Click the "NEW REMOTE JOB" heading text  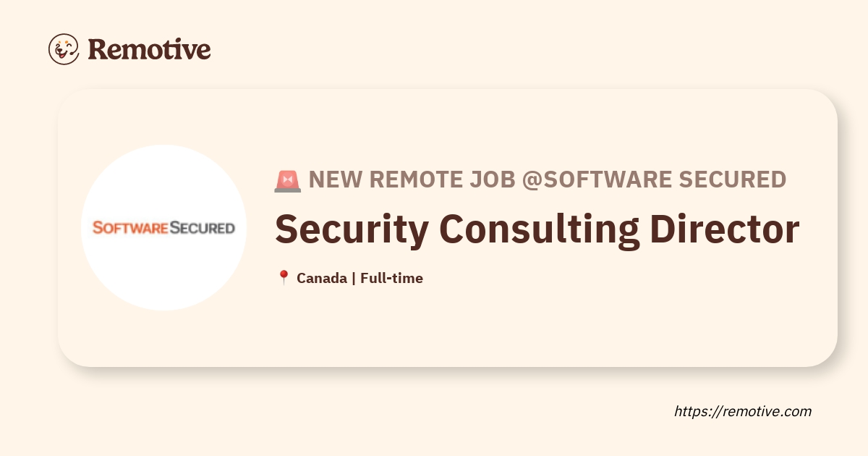412,180
